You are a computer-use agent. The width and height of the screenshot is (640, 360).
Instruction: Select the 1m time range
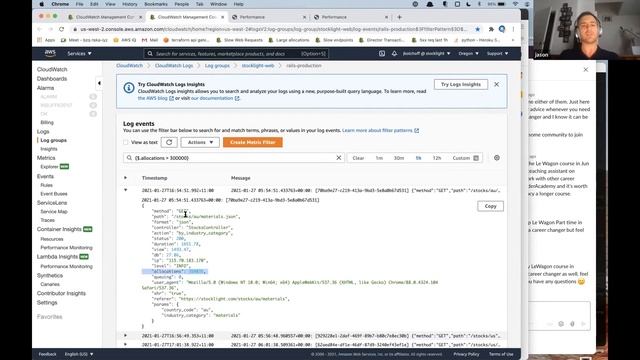tap(379, 158)
